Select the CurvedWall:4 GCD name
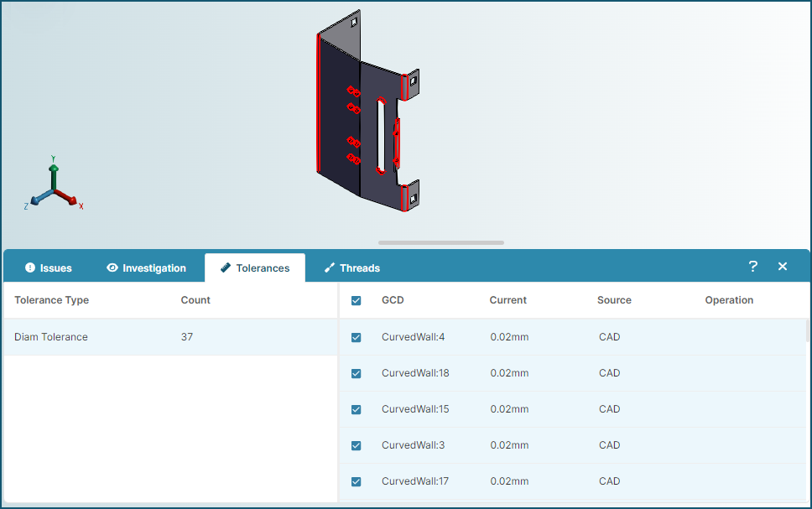This screenshot has height=509, width=812. 414,337
